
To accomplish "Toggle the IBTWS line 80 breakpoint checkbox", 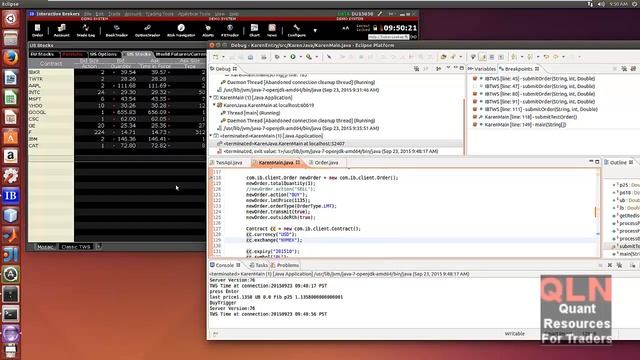I will tap(475, 94).
